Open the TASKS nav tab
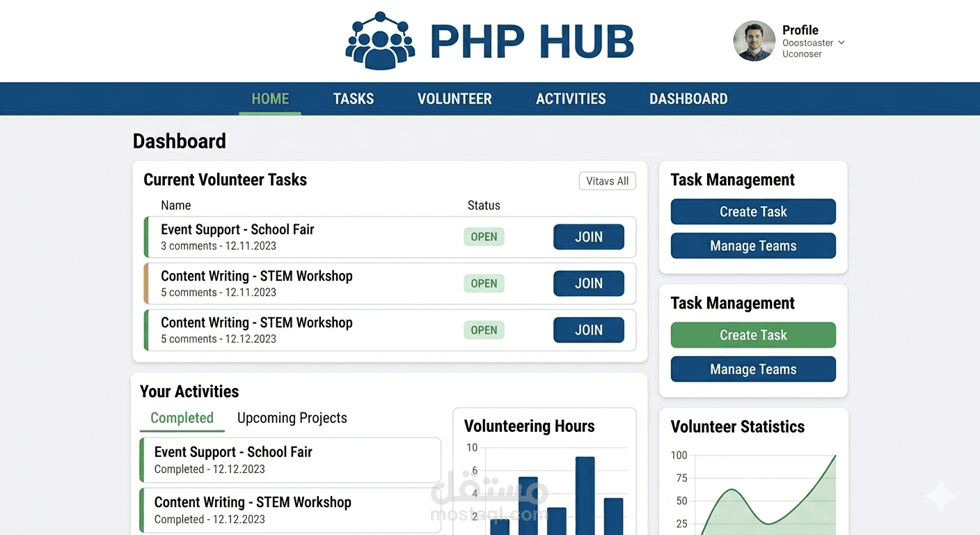This screenshot has width=980, height=535. [x=354, y=99]
